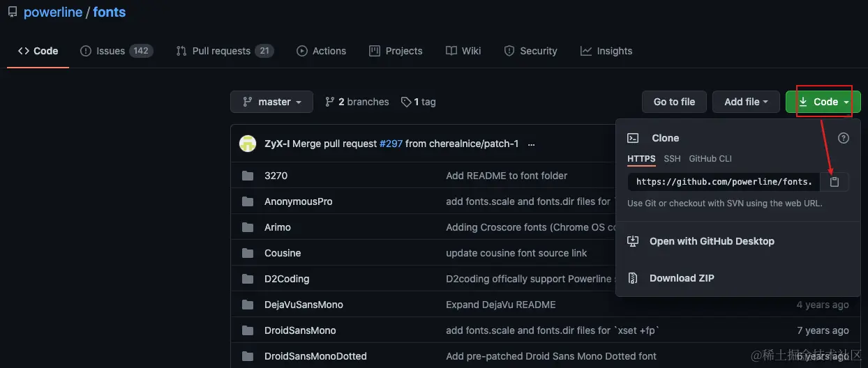Switch to the SSH clone tab
This screenshot has height=368, width=868.
[x=672, y=159]
